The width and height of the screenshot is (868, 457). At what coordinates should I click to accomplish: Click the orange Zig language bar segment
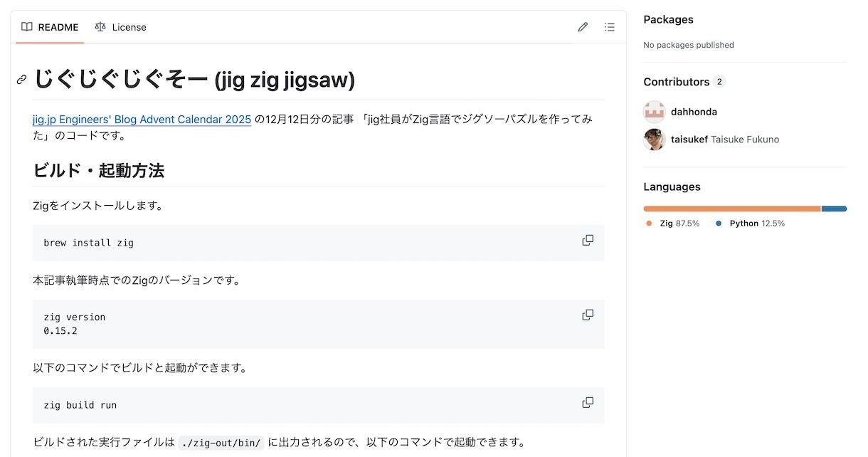pyautogui.click(x=731, y=209)
